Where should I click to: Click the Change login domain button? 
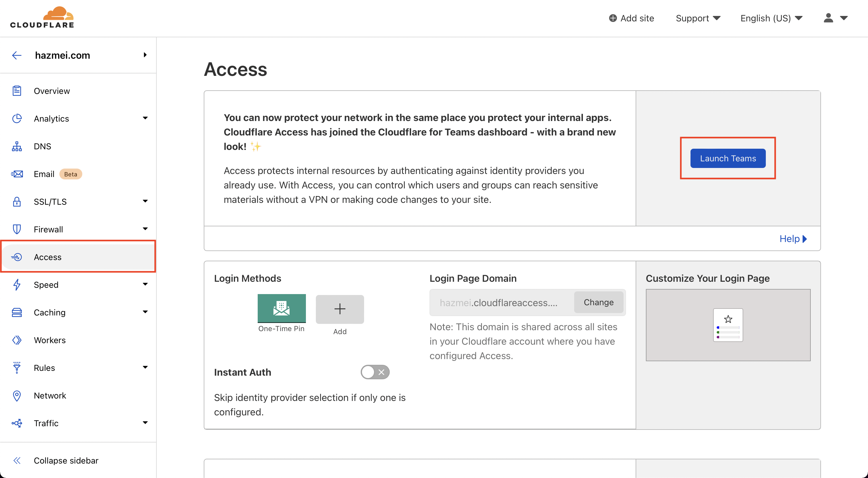pyautogui.click(x=599, y=302)
